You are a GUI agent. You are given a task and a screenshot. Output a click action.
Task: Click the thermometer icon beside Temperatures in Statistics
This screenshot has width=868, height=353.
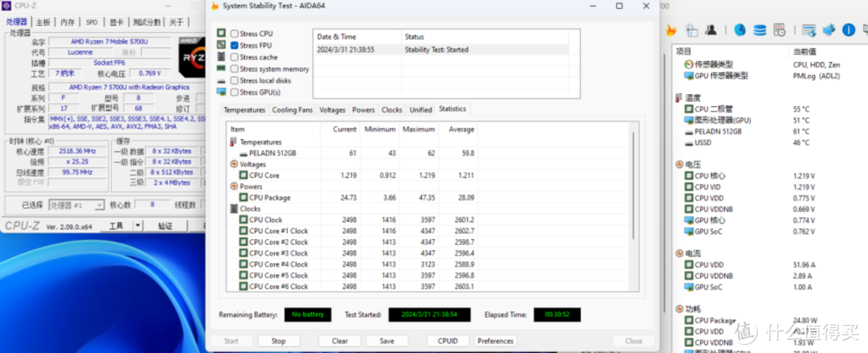click(x=234, y=142)
